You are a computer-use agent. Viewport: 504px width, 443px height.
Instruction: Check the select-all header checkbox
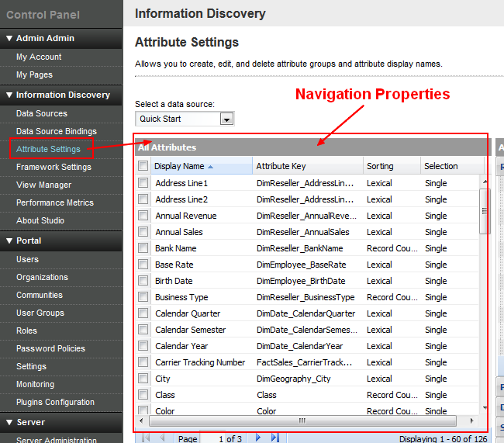143,166
